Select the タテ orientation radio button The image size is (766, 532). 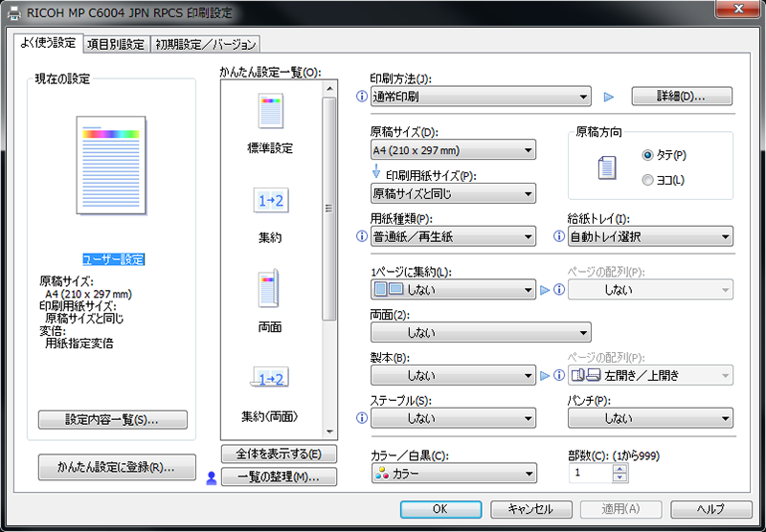(648, 155)
